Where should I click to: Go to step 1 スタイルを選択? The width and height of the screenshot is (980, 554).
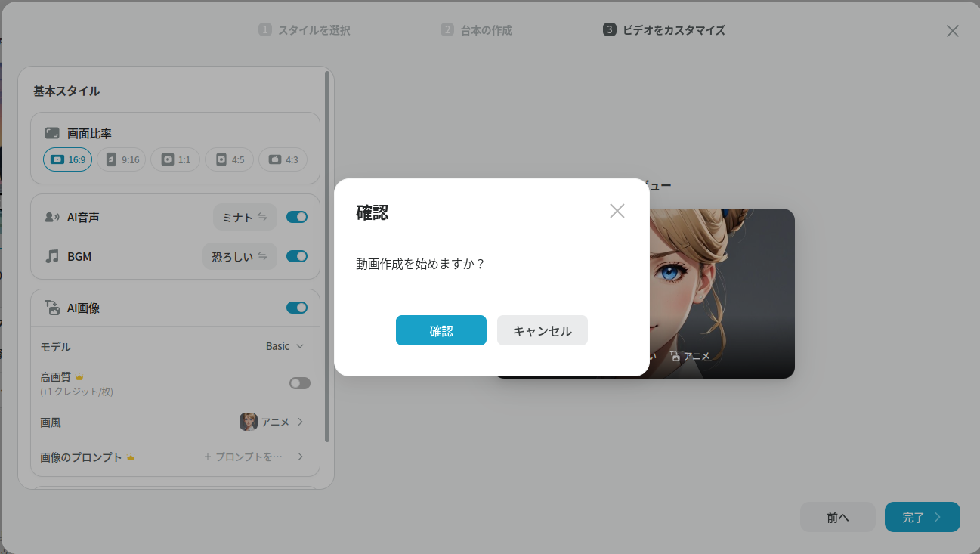[x=305, y=30]
